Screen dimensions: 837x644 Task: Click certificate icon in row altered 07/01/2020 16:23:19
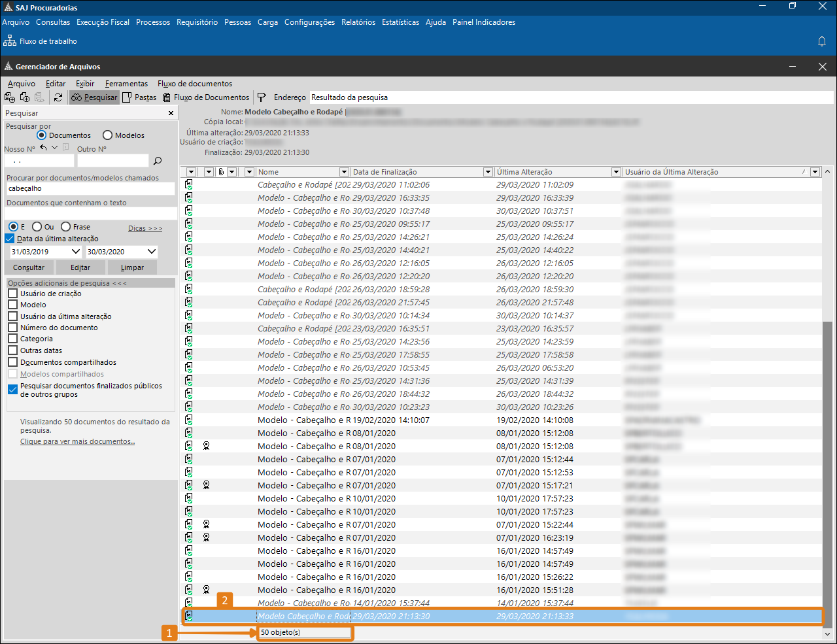(206, 537)
